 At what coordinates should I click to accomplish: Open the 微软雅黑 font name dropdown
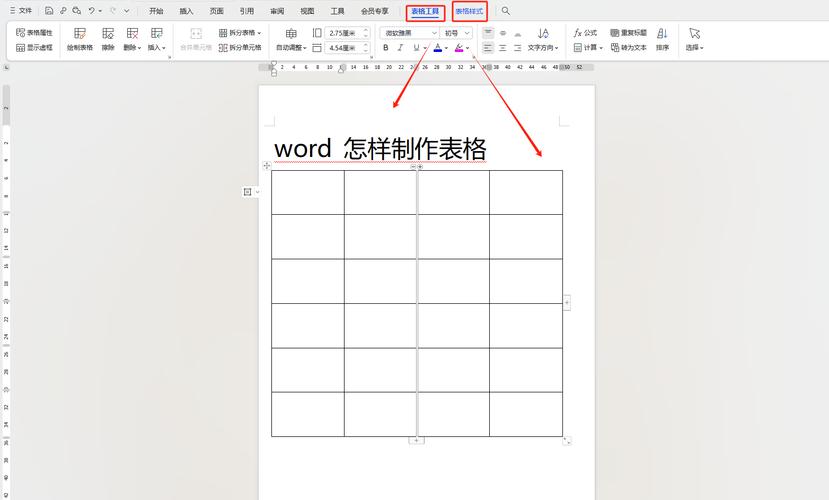[434, 33]
